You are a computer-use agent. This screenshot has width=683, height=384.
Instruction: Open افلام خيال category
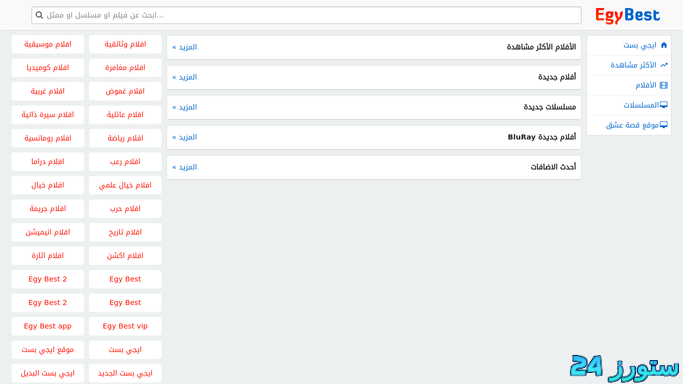pyautogui.click(x=47, y=185)
